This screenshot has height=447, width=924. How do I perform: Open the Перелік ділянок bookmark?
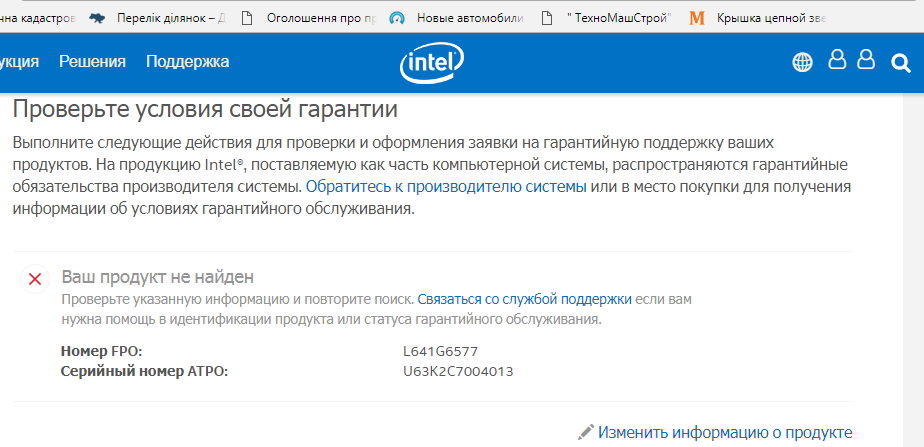pyautogui.click(x=157, y=18)
